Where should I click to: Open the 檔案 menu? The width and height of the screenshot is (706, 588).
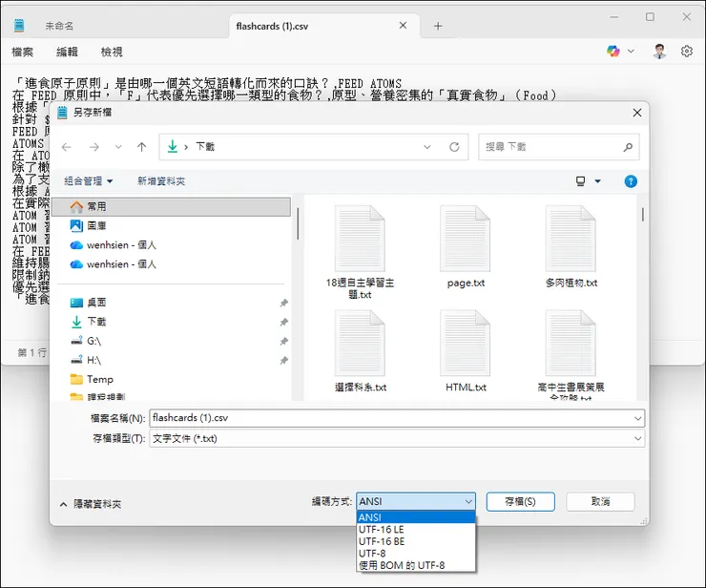(x=23, y=52)
